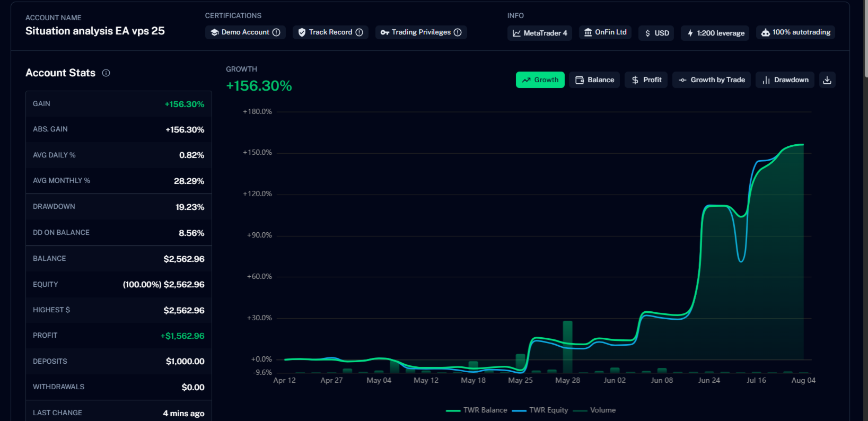Image resolution: width=868 pixels, height=421 pixels.
Task: Click the large May 28 volume bar
Action: [x=567, y=347]
